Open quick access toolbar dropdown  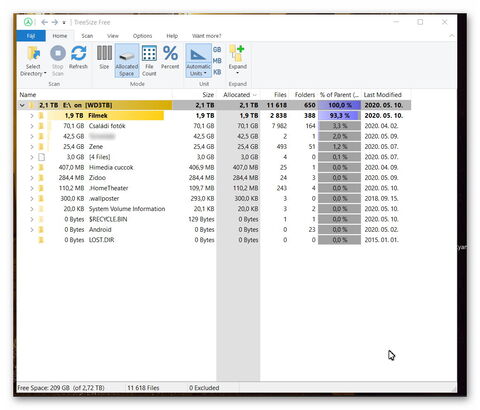tap(64, 23)
